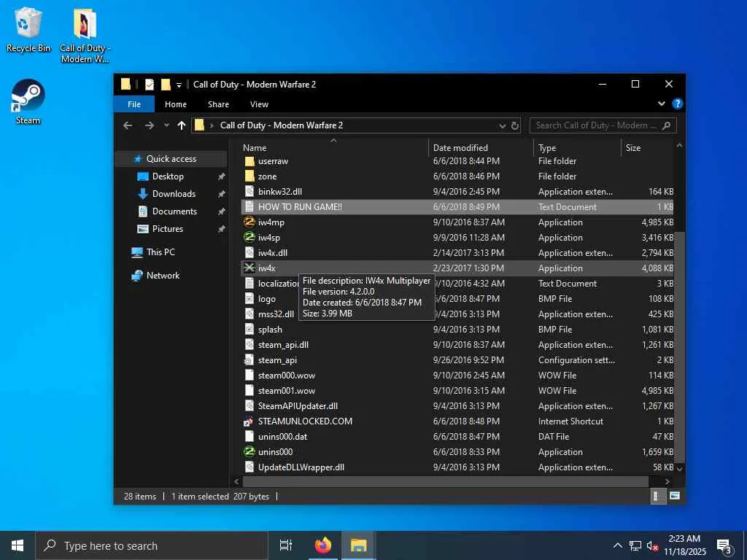Click the vertical scrollbar thumb
This screenshot has height=560, width=747.
click(679, 347)
